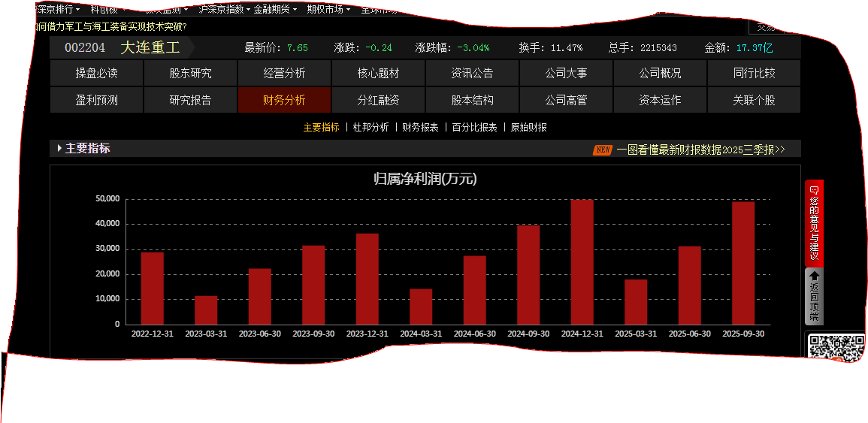Select the 财务分析 tab

[x=285, y=100]
